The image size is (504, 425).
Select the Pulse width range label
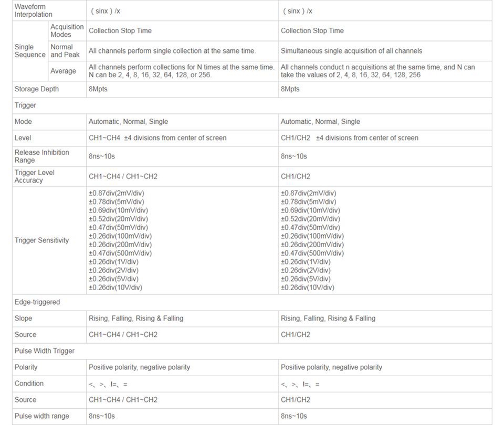(42, 416)
